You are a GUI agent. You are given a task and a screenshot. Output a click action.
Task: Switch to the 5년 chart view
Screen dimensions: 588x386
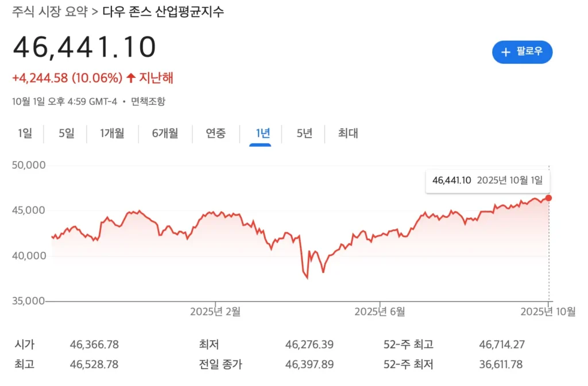click(x=304, y=133)
